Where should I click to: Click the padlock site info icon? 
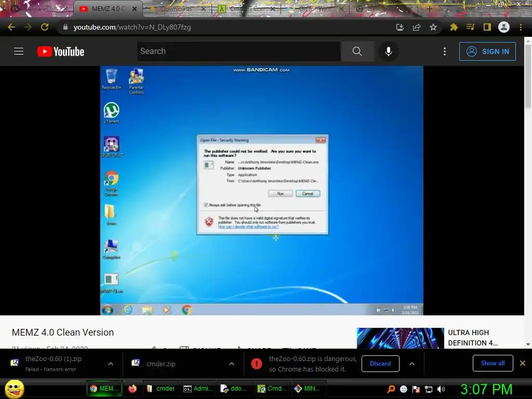point(65,27)
